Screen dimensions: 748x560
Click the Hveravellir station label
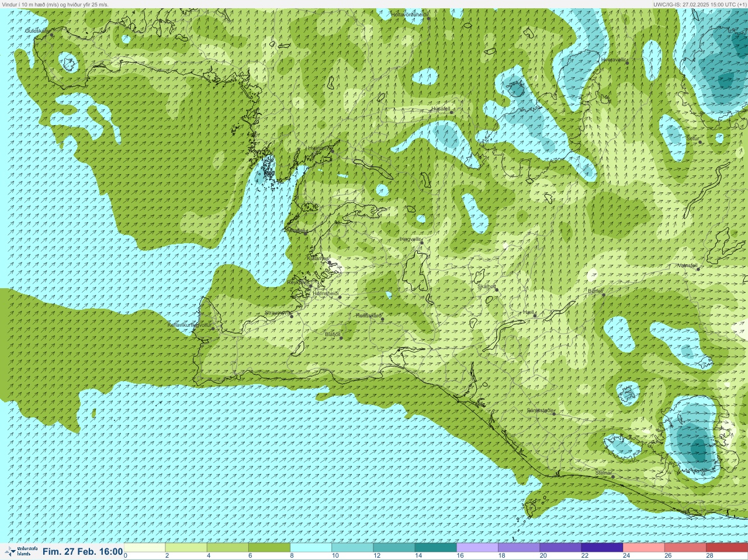pos(613,60)
